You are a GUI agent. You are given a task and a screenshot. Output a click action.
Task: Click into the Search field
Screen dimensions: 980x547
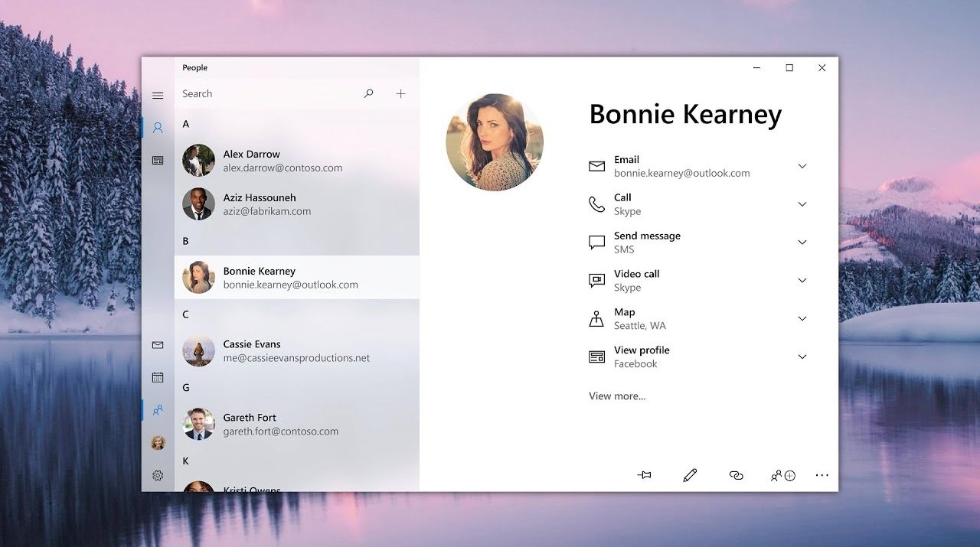[268, 93]
